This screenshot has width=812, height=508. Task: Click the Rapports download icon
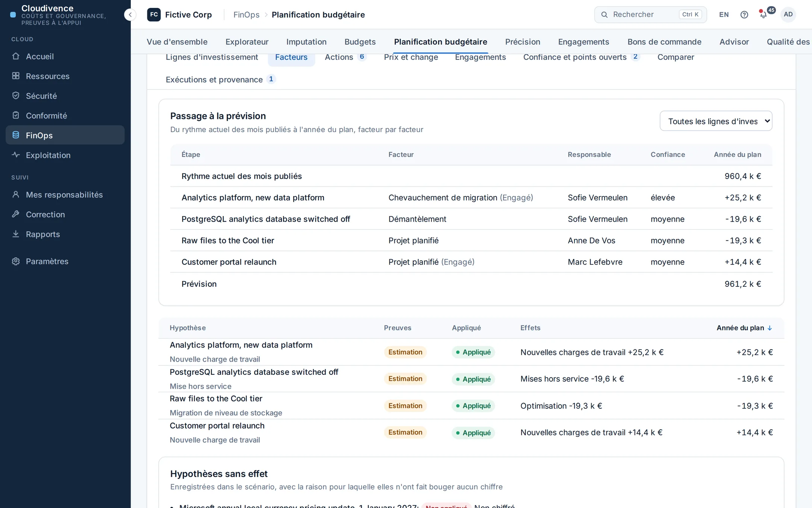[x=16, y=234]
